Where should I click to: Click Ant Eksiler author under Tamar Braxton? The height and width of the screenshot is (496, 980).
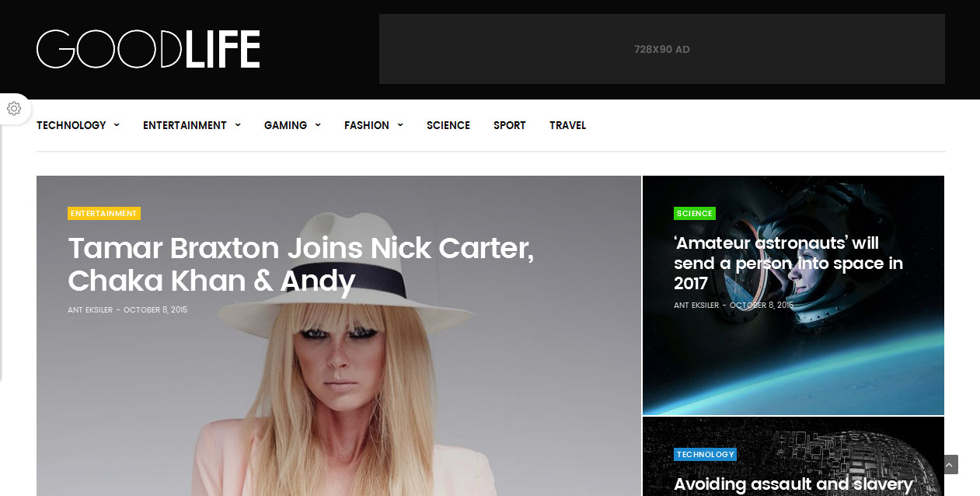click(90, 309)
